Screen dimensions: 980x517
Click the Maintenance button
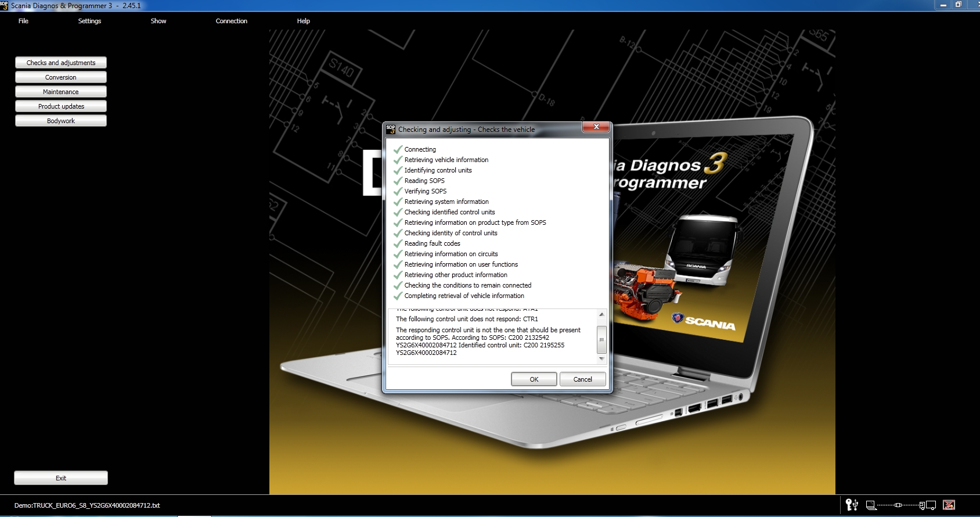coord(61,92)
